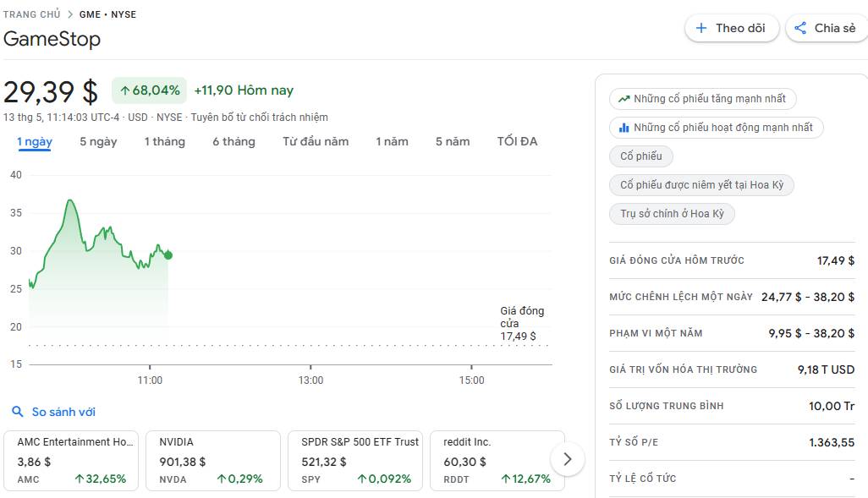Switch chart to 6 tháng range
This screenshot has height=498, width=868.
pos(233,142)
